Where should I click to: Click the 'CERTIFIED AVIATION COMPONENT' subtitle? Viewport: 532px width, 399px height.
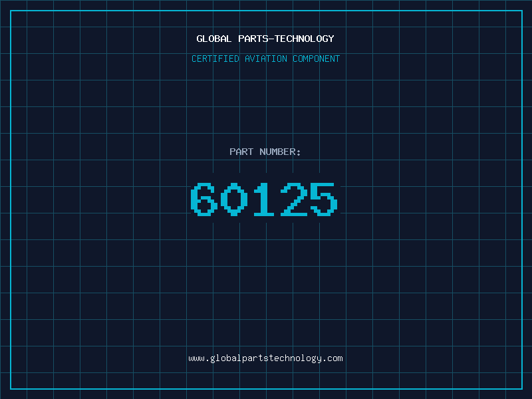tap(265, 59)
